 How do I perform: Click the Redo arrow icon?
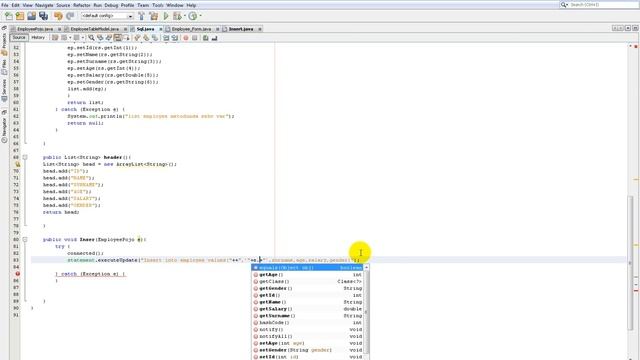point(70,16)
